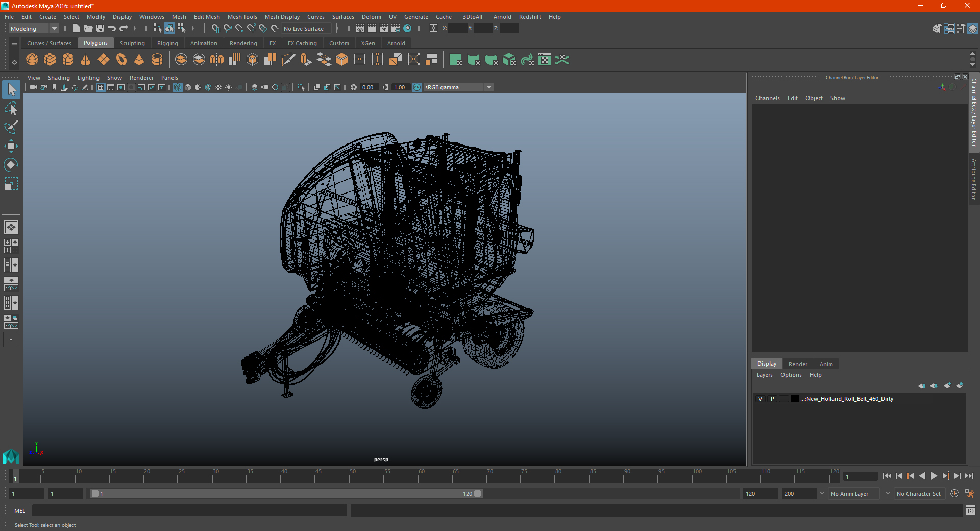The height and width of the screenshot is (531, 980).
Task: Create a polygon sphere from shelf
Action: [32, 60]
